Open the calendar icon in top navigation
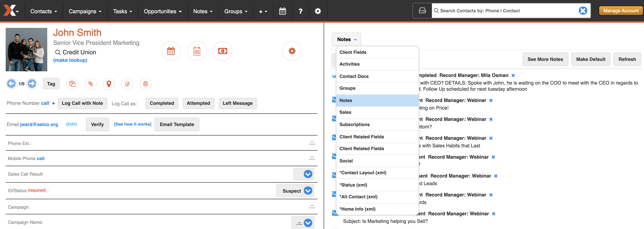 (x=283, y=11)
